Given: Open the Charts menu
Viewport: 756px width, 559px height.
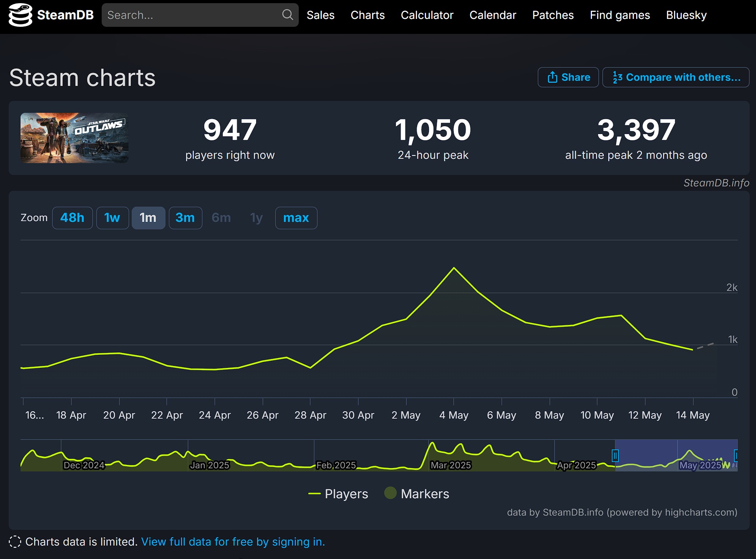Looking at the screenshot, I should [367, 15].
